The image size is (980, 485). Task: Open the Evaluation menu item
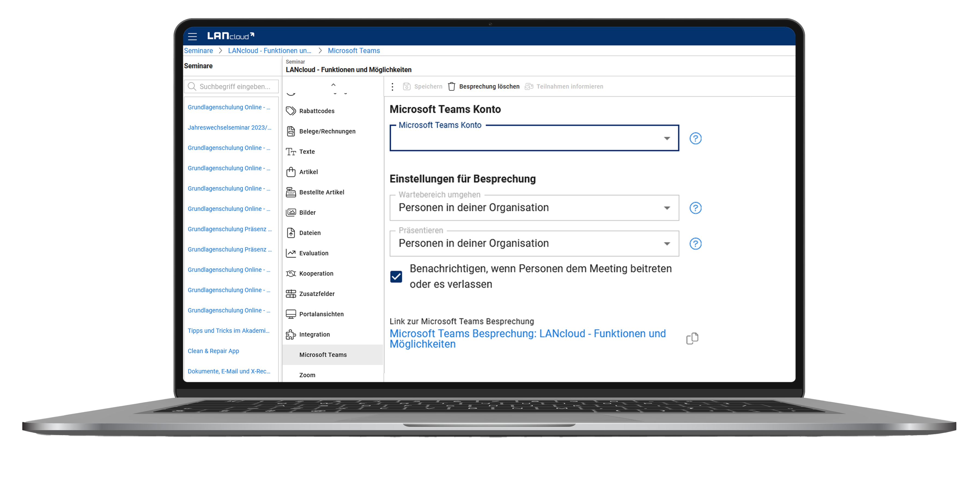point(333,253)
